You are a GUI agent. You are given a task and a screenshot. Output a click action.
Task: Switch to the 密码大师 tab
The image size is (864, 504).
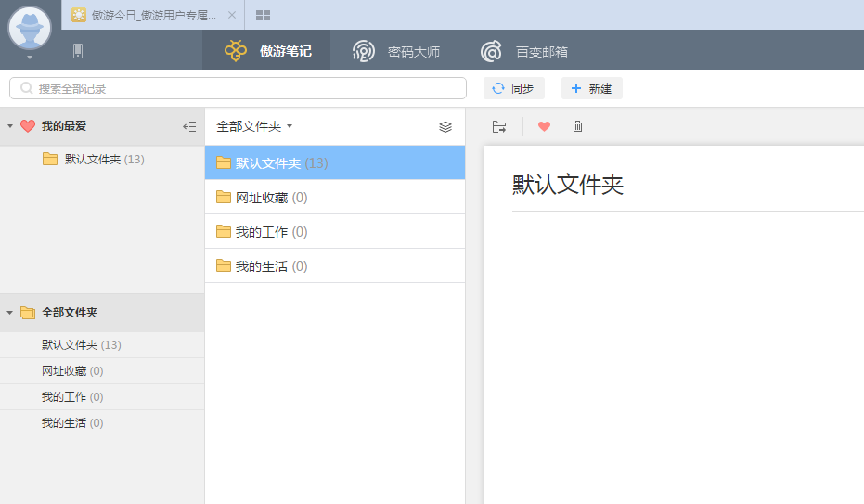tap(396, 51)
